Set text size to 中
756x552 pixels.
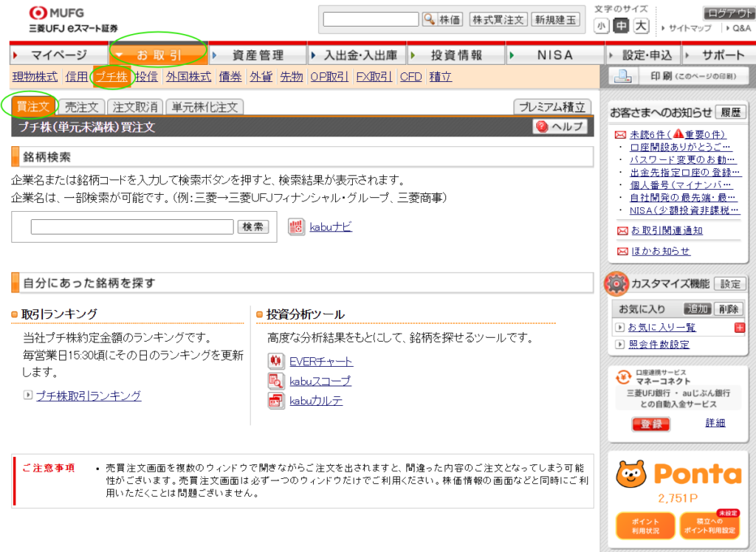click(622, 27)
